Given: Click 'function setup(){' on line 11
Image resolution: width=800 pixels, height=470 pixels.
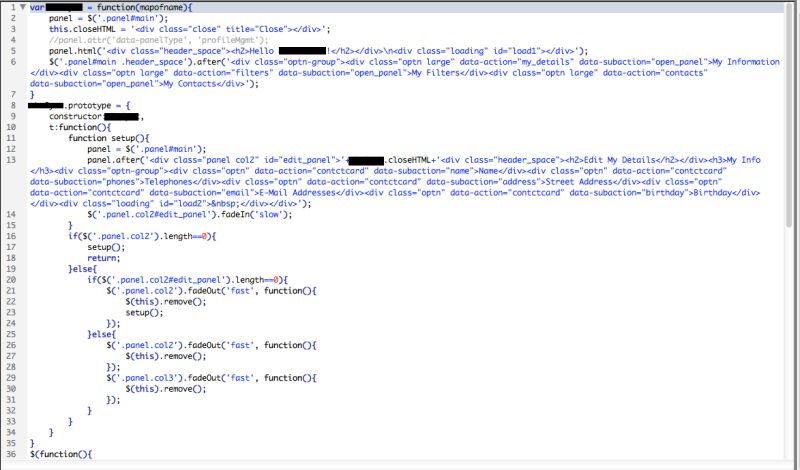Looking at the screenshot, I should pos(109,138).
